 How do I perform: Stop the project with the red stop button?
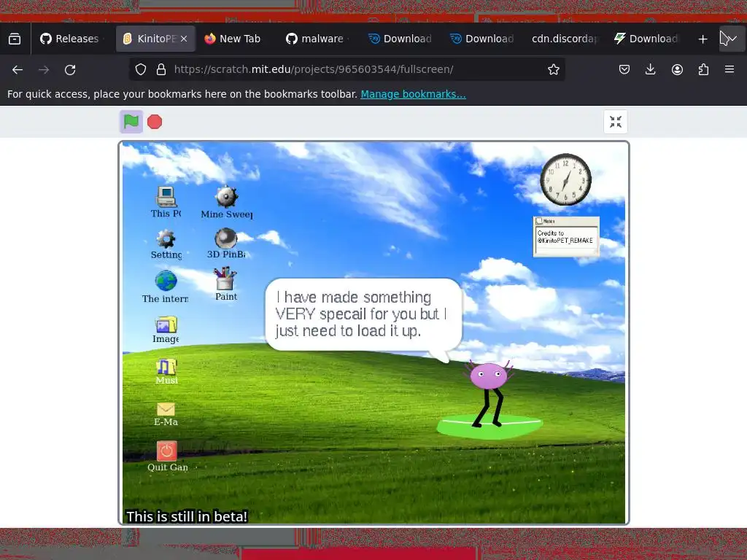tap(155, 122)
